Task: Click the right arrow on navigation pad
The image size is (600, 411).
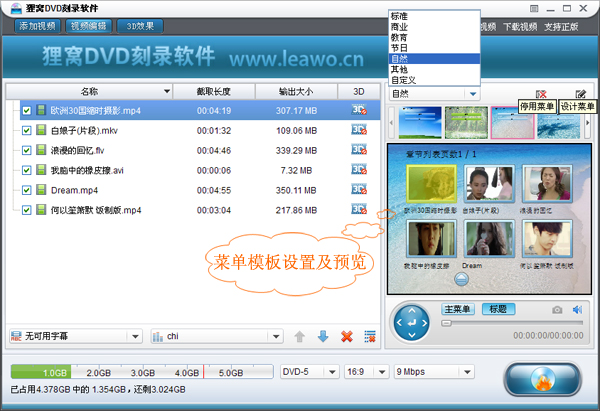Action: [424, 323]
